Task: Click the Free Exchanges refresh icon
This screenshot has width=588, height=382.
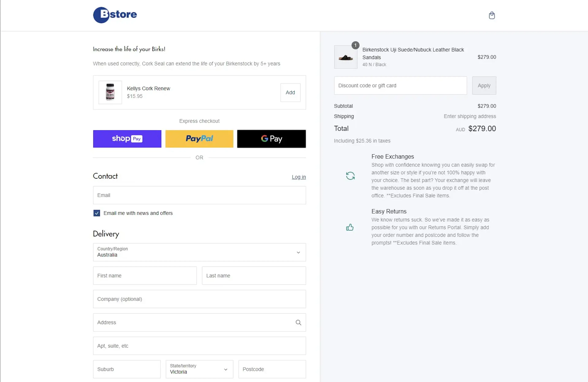Action: (350, 176)
